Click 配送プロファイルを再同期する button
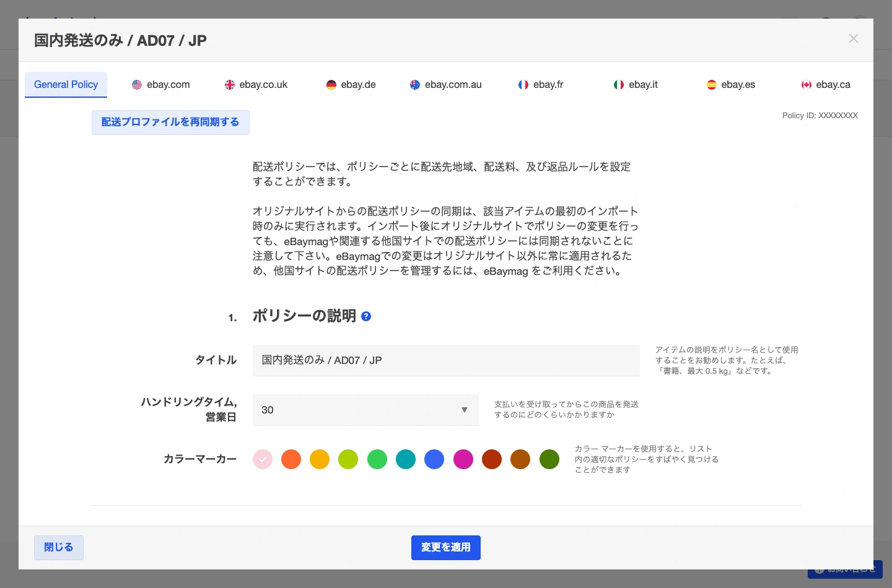 170,123
